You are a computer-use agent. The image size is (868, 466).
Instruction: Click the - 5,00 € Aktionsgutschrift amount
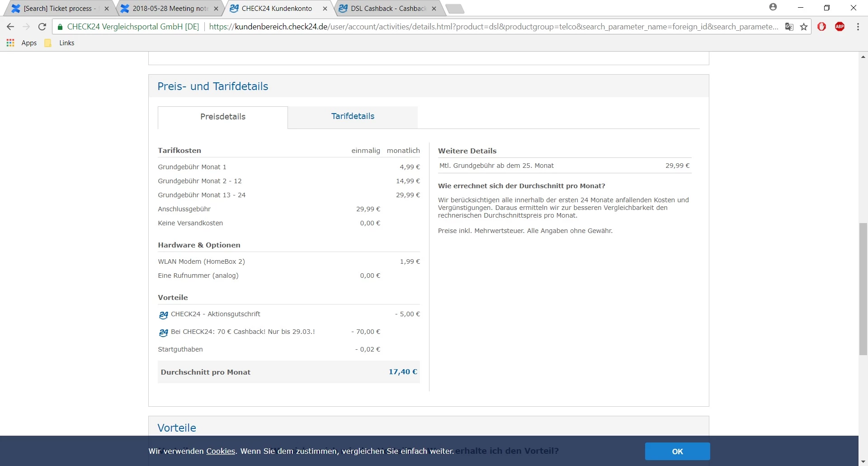click(407, 314)
